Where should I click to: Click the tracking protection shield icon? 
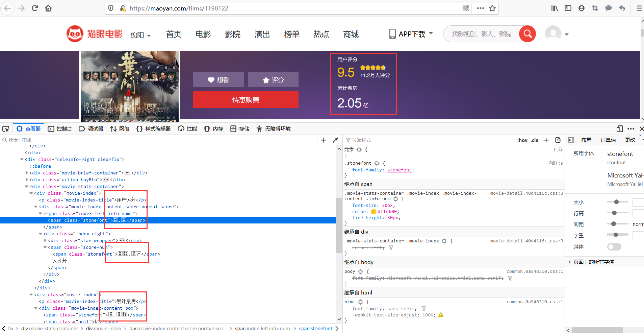point(111,8)
